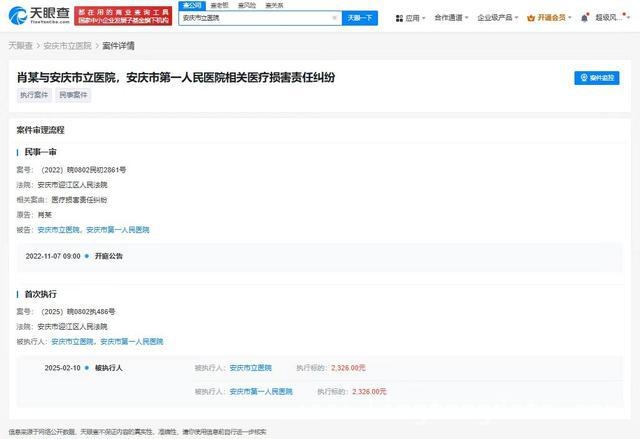Open 安庆市立医院 link in execution detail row
640x439 pixels.
(251, 368)
